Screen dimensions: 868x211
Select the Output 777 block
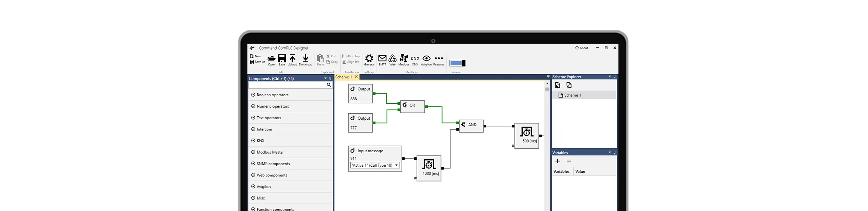(x=361, y=123)
